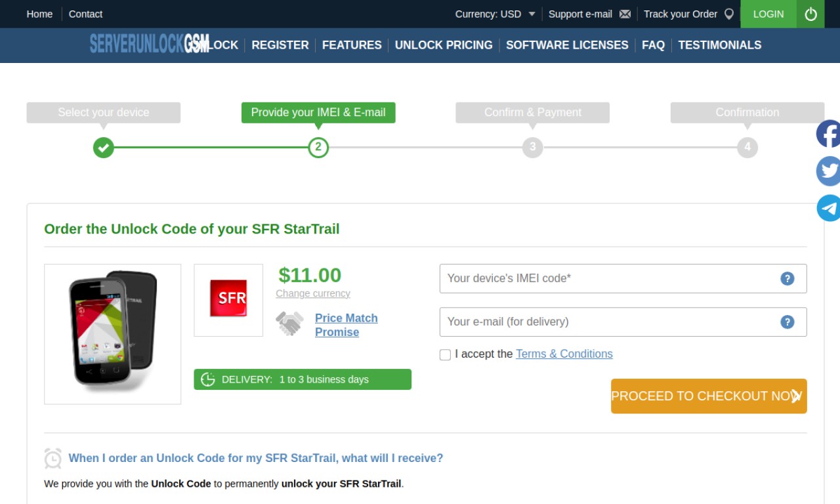Click the handshake Price Match icon
The width and height of the screenshot is (840, 504).
[289, 324]
